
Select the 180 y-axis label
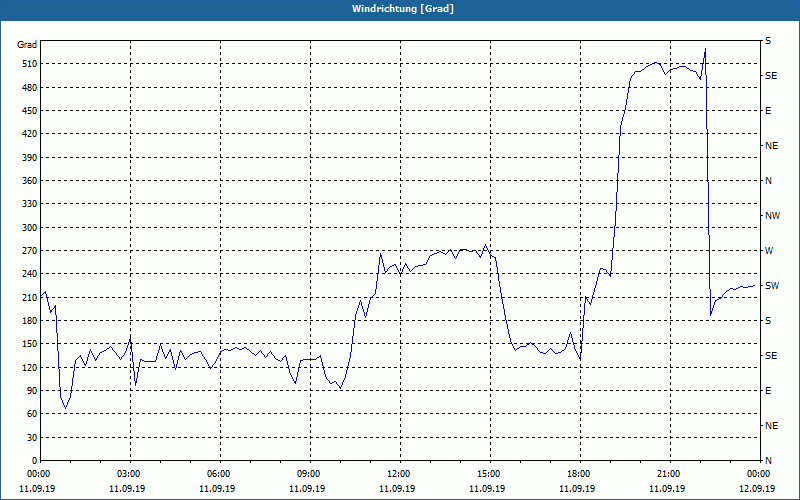(x=30, y=321)
